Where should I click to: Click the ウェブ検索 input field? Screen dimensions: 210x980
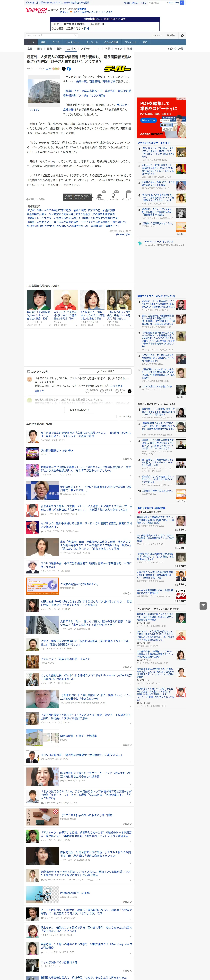(157, 3)
